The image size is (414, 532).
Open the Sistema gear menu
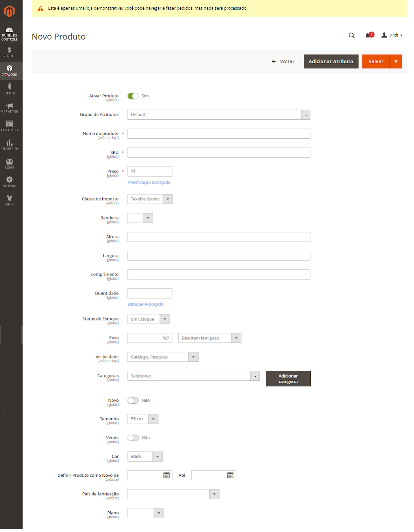tap(9, 182)
